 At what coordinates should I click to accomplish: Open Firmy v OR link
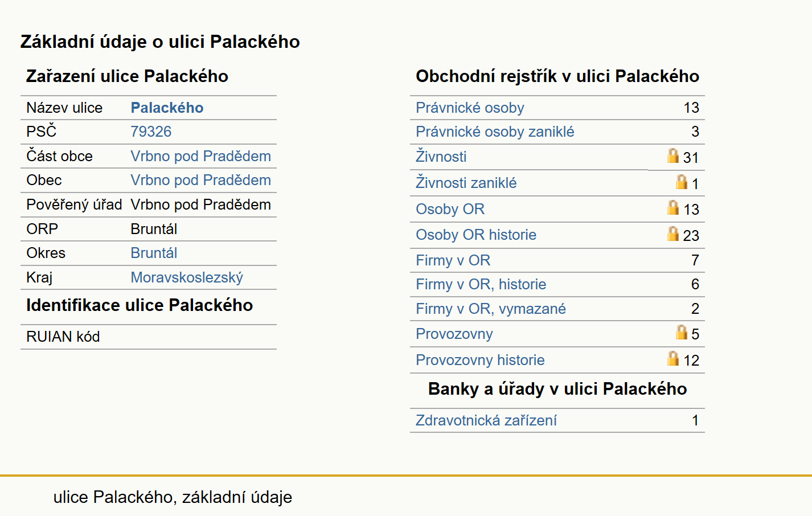pyautogui.click(x=453, y=260)
